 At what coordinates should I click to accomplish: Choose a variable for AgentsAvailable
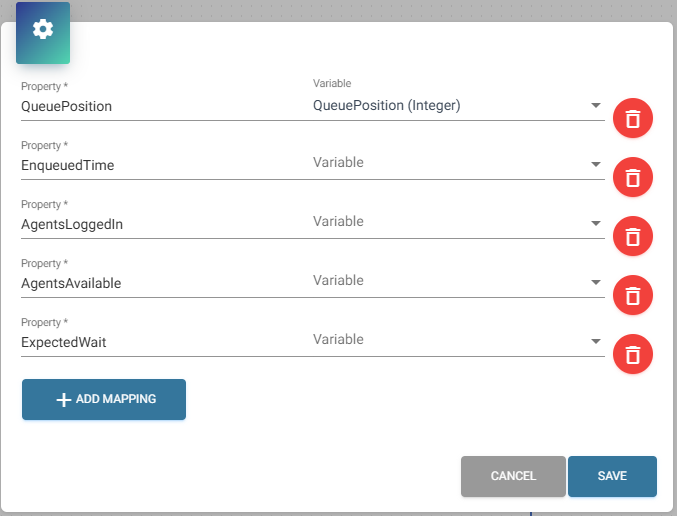pos(457,281)
